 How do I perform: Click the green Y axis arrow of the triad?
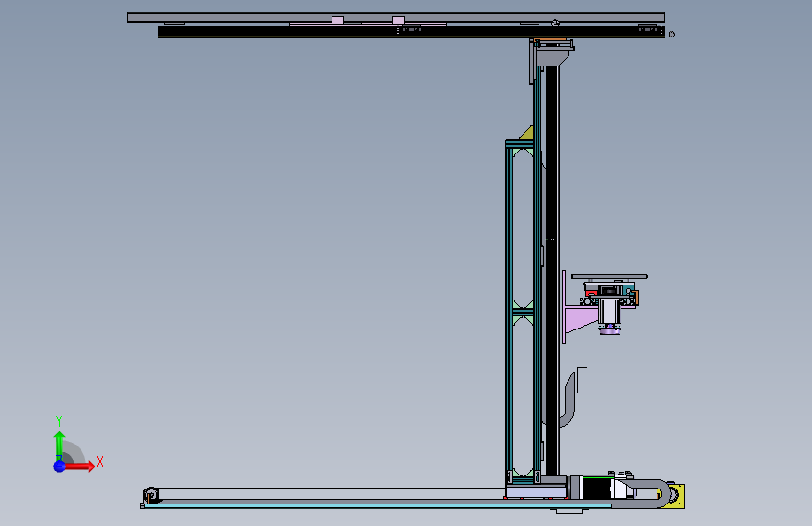point(59,446)
